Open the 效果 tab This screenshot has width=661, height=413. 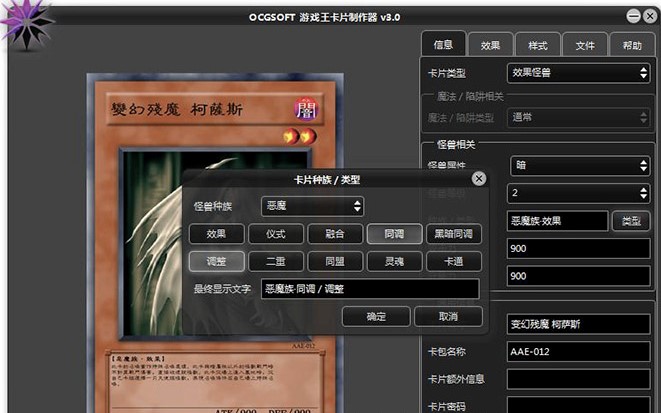tap(490, 45)
